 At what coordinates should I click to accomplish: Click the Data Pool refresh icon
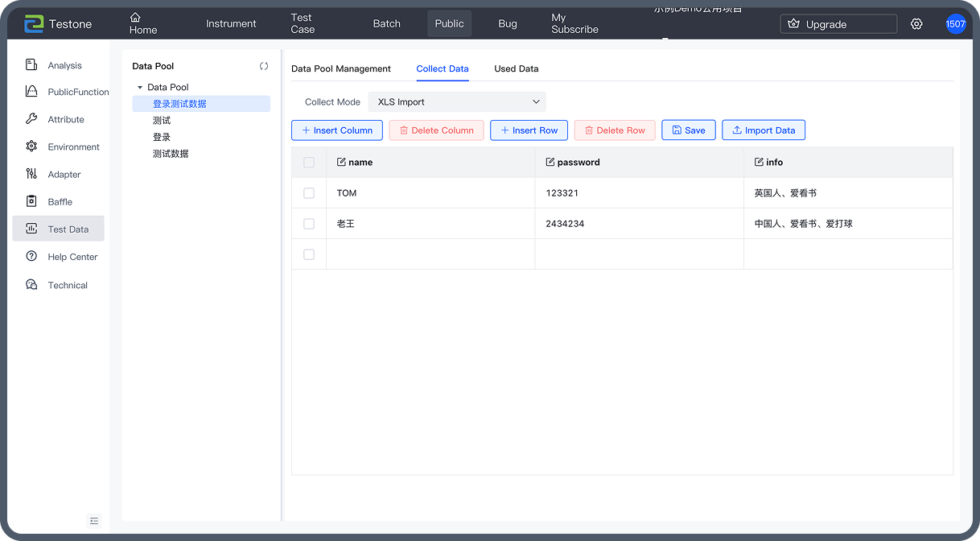(x=264, y=66)
